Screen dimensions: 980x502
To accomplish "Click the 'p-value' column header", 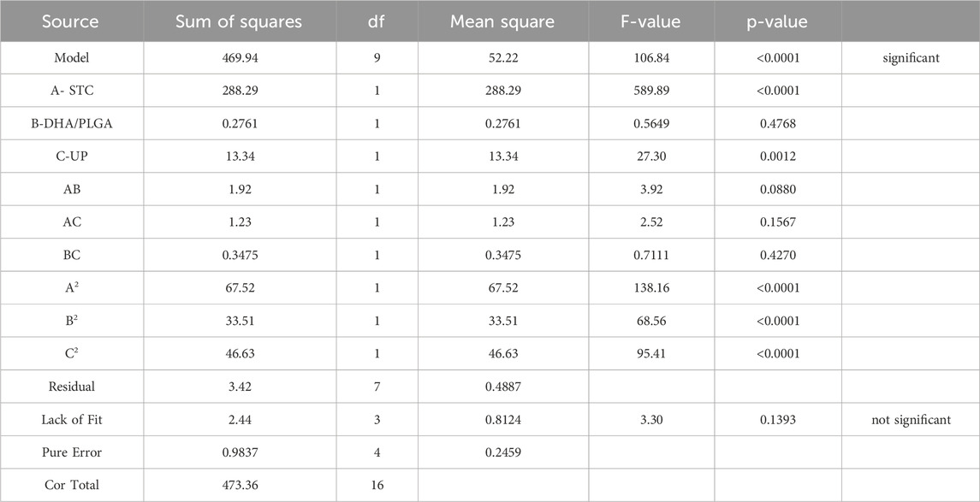I will 777,22.
